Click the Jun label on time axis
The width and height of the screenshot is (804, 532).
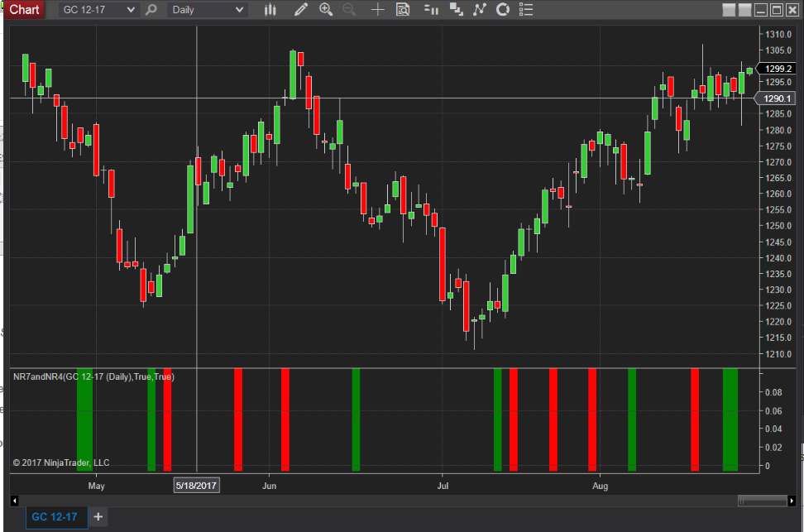coord(269,486)
